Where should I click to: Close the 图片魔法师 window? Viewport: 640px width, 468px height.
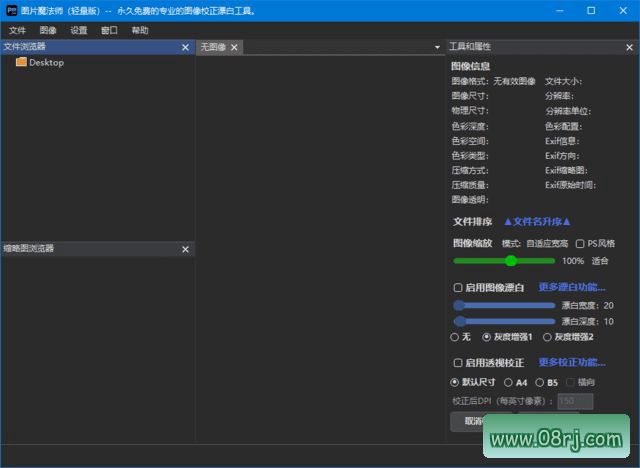[623, 11]
